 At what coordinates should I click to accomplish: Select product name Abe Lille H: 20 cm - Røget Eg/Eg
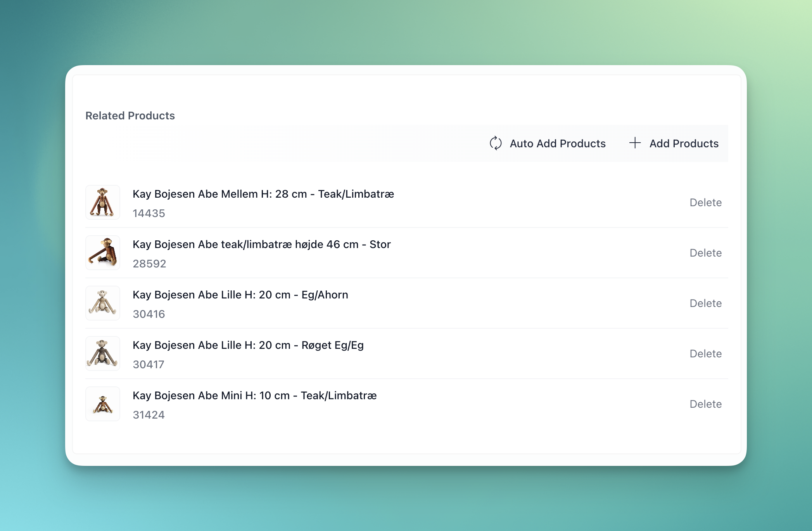point(248,345)
